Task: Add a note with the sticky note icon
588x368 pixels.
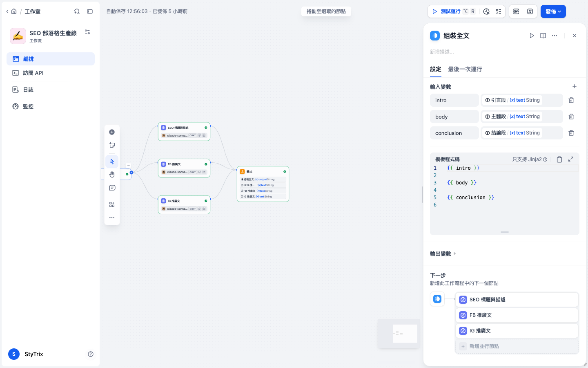Action: click(x=112, y=145)
